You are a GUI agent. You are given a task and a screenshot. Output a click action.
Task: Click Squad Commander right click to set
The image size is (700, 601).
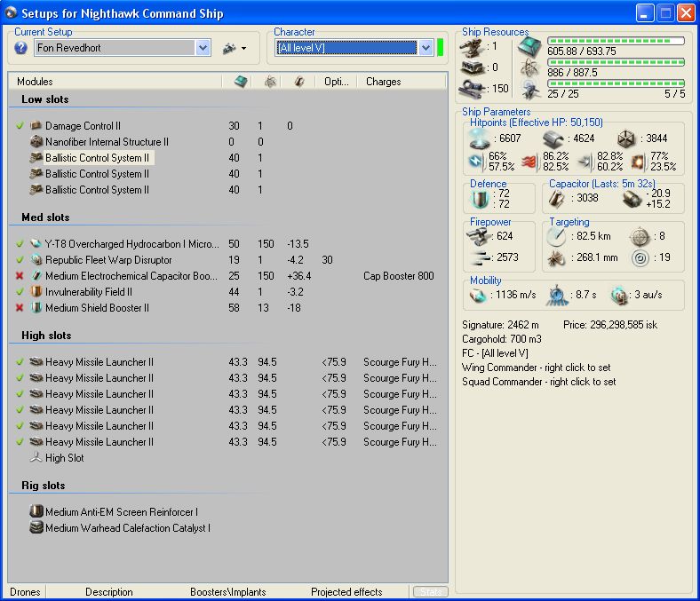(x=538, y=382)
